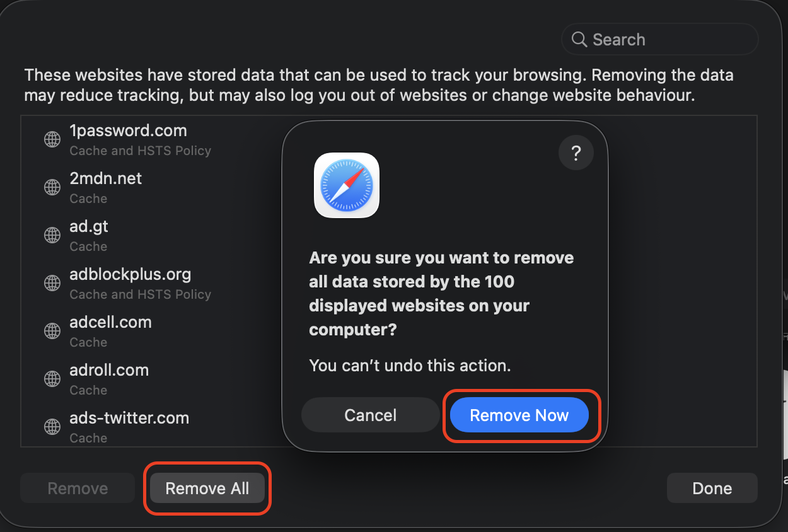This screenshot has width=788, height=532.
Task: Click the globe icon beside ad.gt
Action: click(x=52, y=235)
